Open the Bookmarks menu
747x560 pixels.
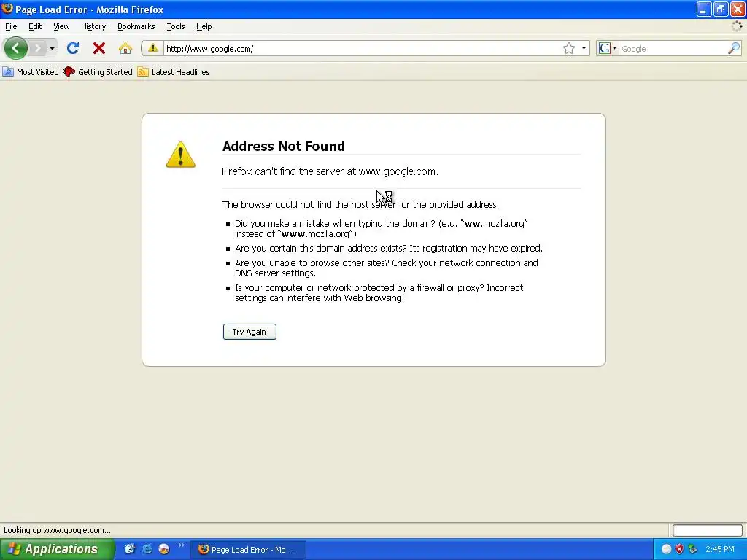136,27
